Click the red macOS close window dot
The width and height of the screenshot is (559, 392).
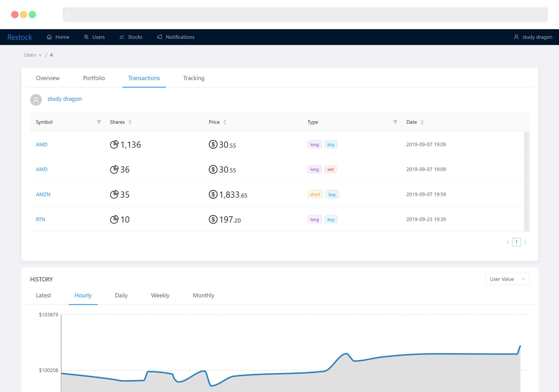pyautogui.click(x=15, y=15)
